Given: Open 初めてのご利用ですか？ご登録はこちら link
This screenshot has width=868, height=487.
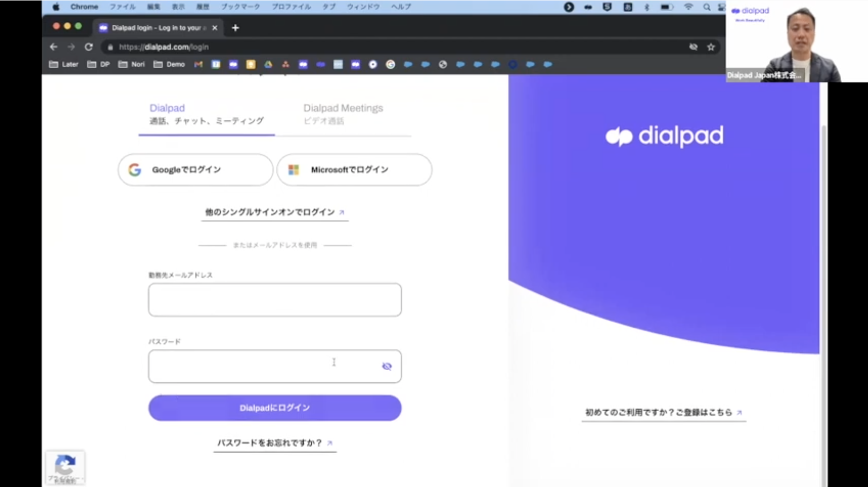Looking at the screenshot, I should click(x=664, y=413).
